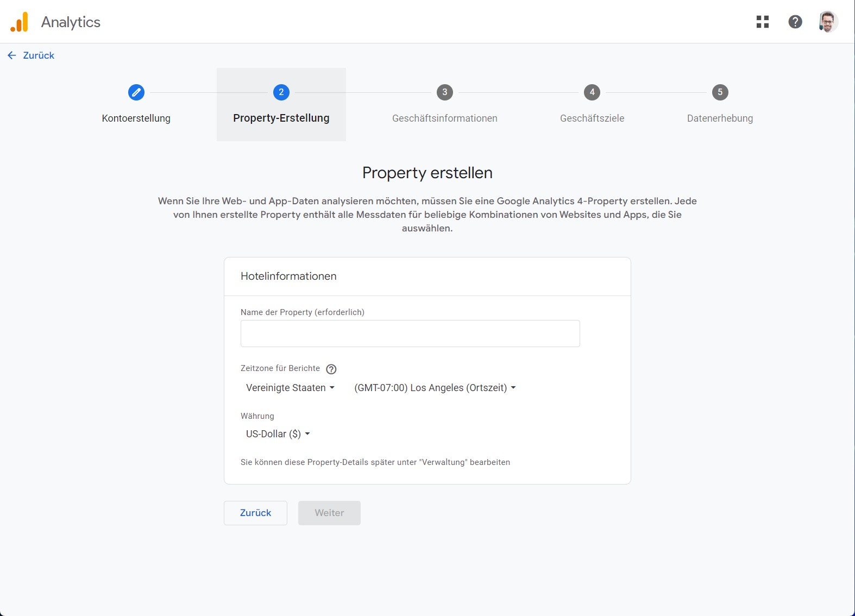Viewport: 855px width, 616px height.
Task: Click the Zurück button below the form
Action: click(x=255, y=513)
